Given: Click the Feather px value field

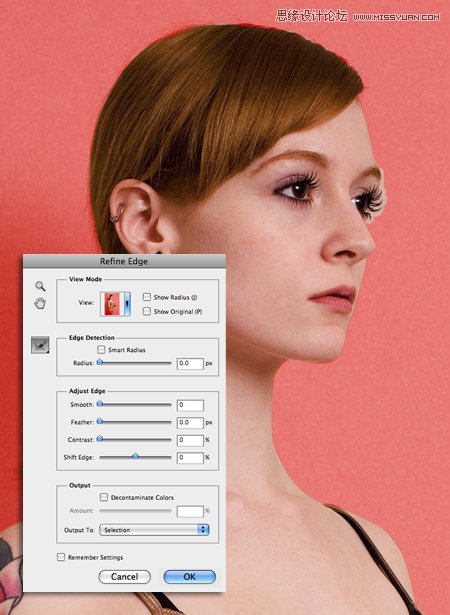Looking at the screenshot, I should coord(190,423).
